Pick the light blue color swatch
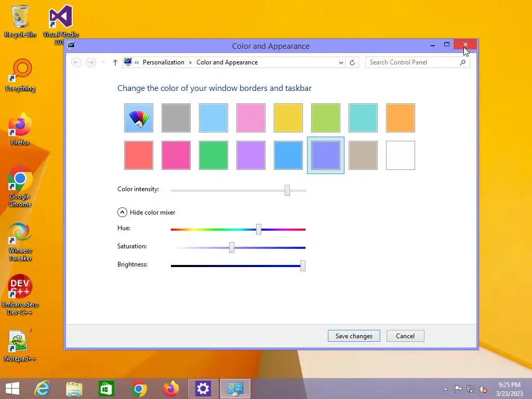 [214, 118]
